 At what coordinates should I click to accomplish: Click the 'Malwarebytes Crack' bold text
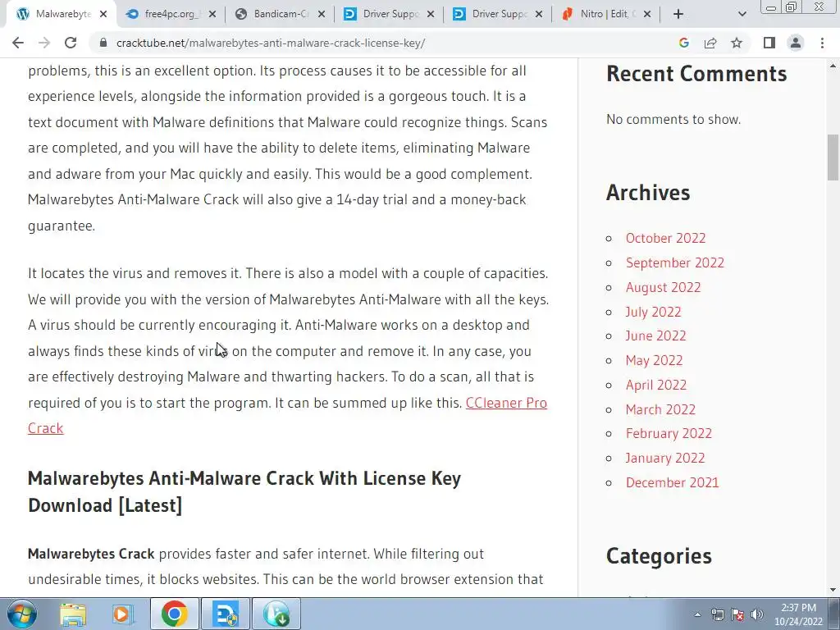91,554
